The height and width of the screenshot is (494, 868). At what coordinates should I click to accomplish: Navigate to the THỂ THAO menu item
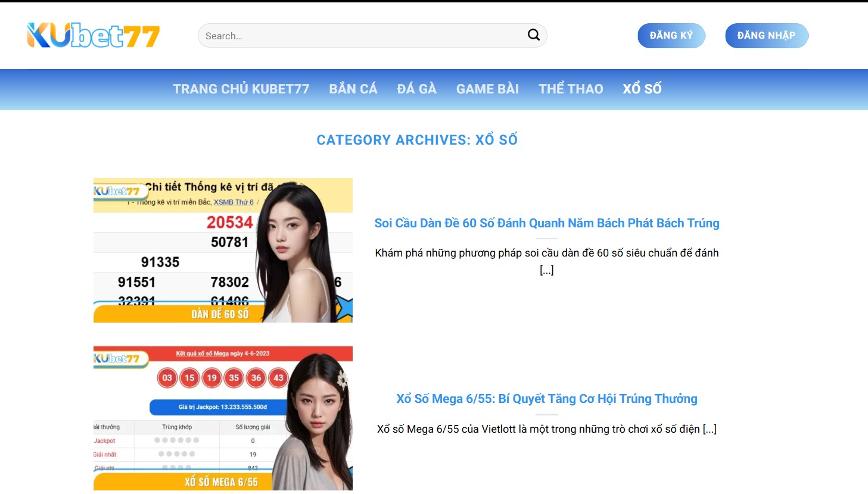coord(570,89)
